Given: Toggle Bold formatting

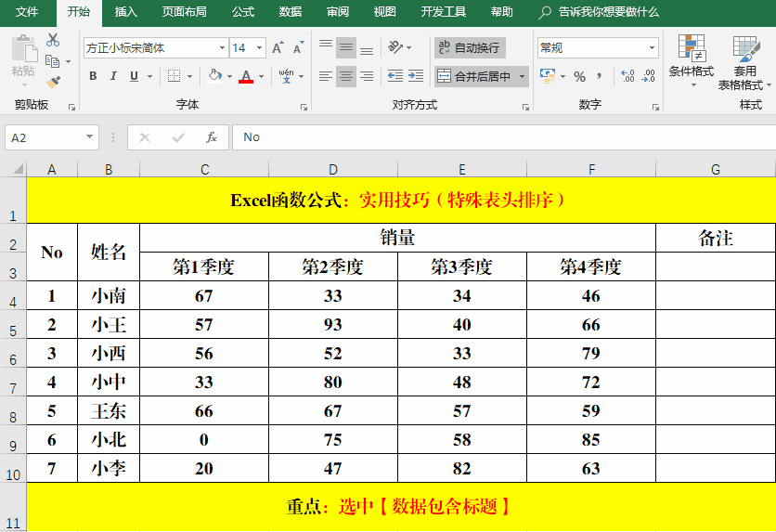Looking at the screenshot, I should pos(93,76).
